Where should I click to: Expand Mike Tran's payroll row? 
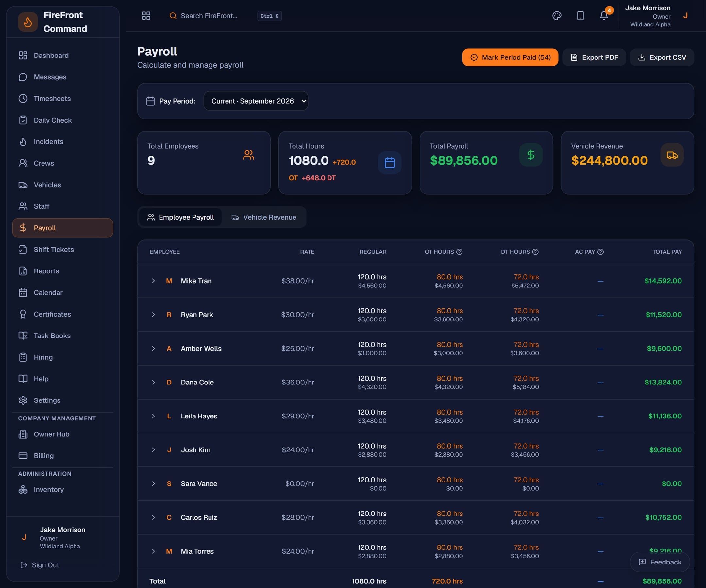click(x=153, y=281)
